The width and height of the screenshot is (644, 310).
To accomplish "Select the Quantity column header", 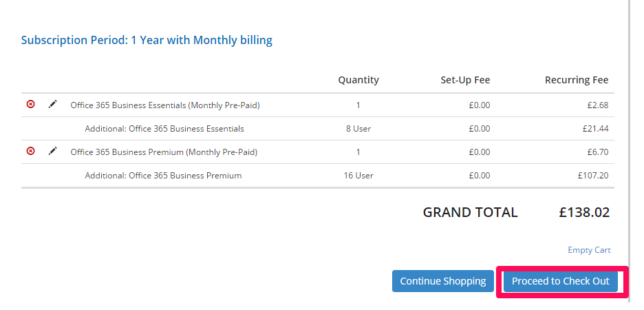I will coord(358,80).
